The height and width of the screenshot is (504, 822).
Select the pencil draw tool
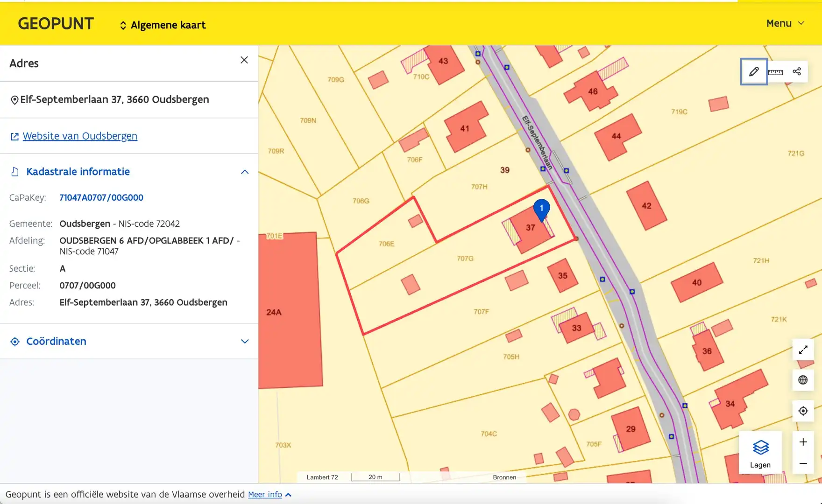[753, 71]
